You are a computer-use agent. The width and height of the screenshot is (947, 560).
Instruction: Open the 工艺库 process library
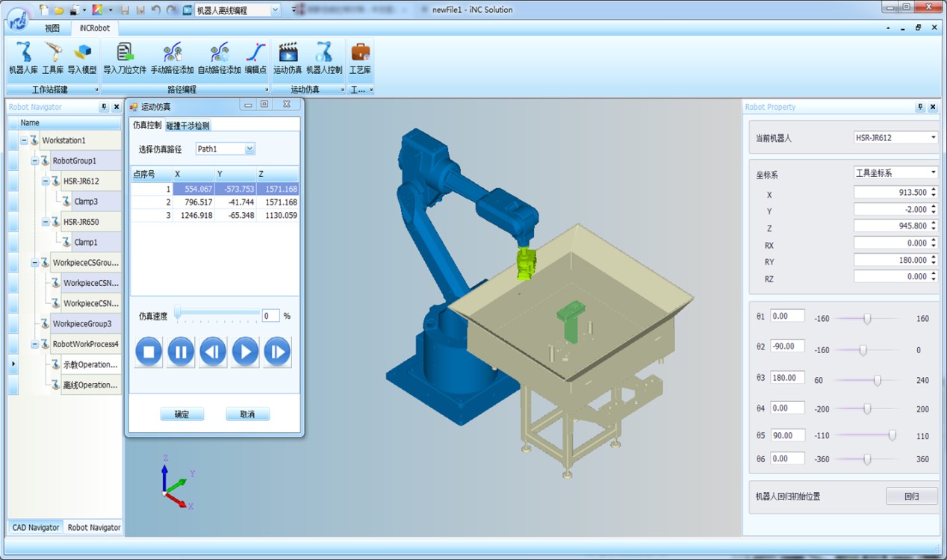click(x=360, y=57)
